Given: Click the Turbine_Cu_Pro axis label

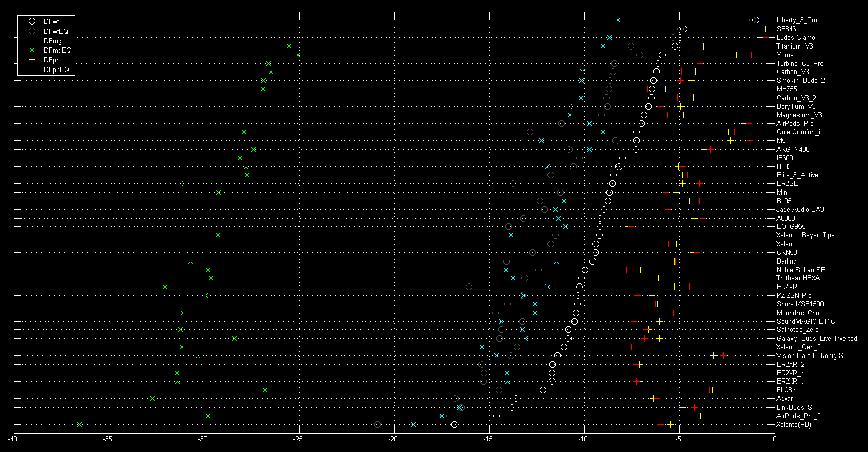Looking at the screenshot, I should (x=800, y=63).
